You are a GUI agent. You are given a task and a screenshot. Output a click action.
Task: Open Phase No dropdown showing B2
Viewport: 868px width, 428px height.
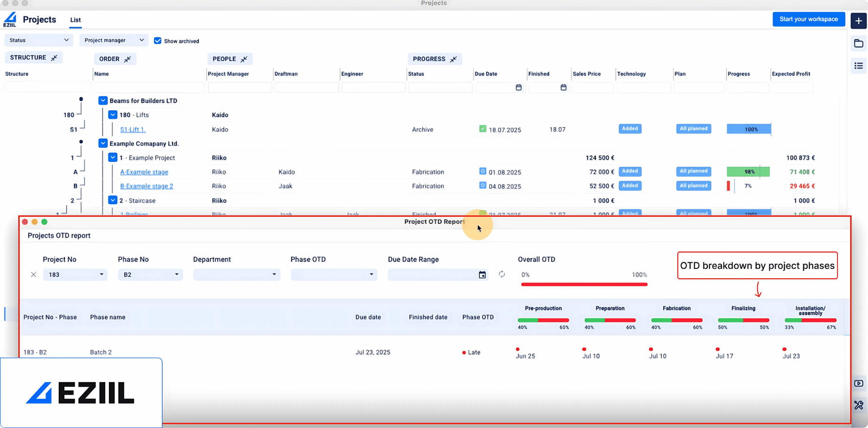click(150, 275)
